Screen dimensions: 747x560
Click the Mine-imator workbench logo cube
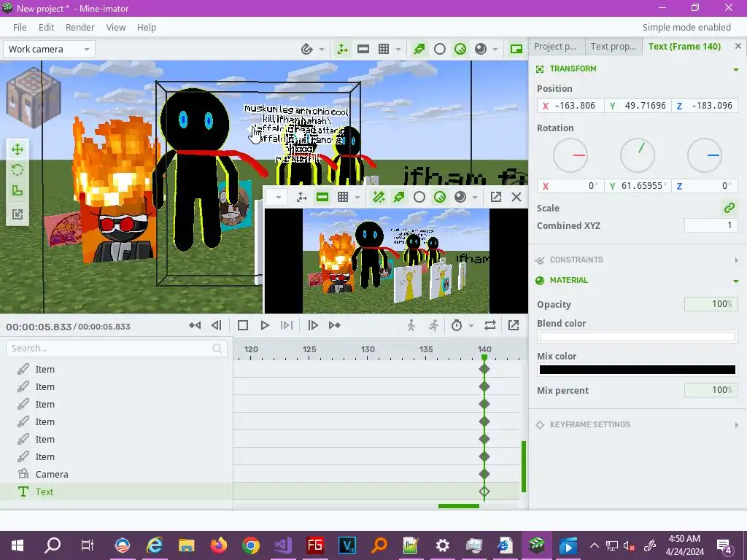pos(34,99)
